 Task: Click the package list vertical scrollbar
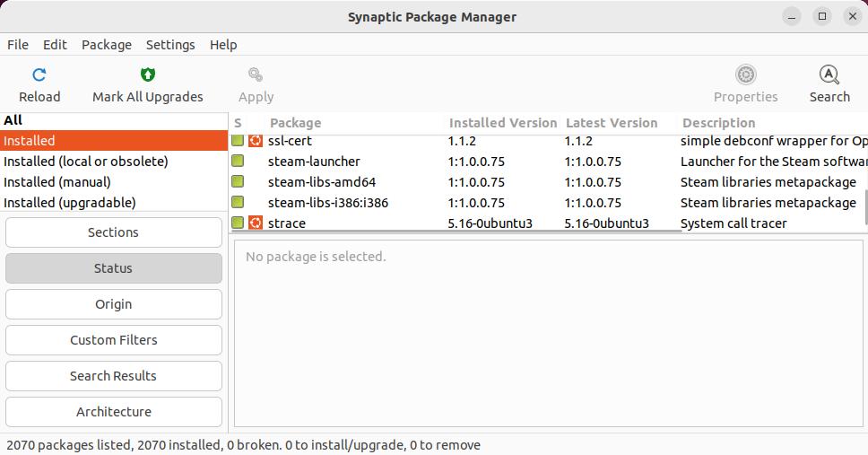tap(865, 207)
